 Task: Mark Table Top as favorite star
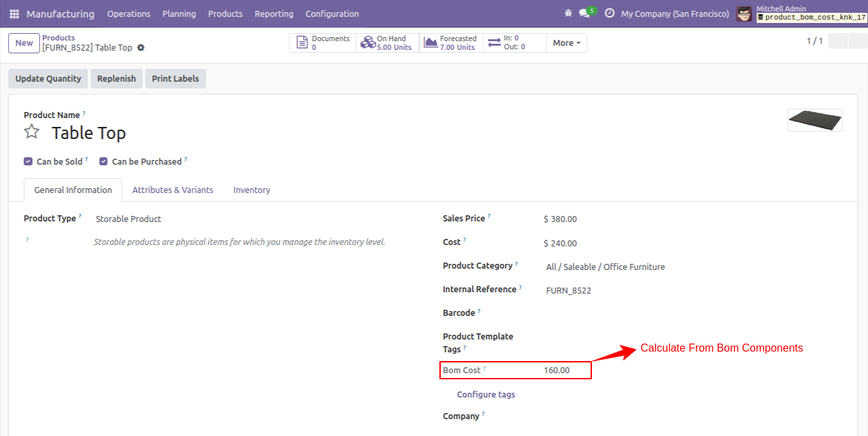click(32, 132)
